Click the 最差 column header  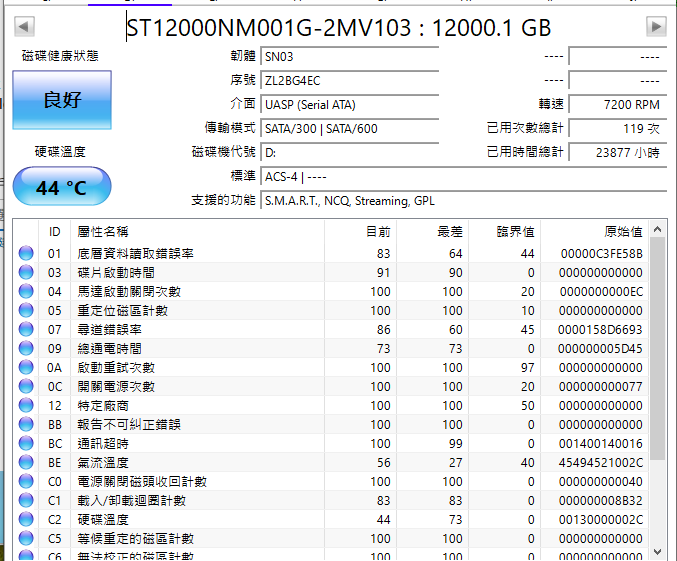coord(433,232)
